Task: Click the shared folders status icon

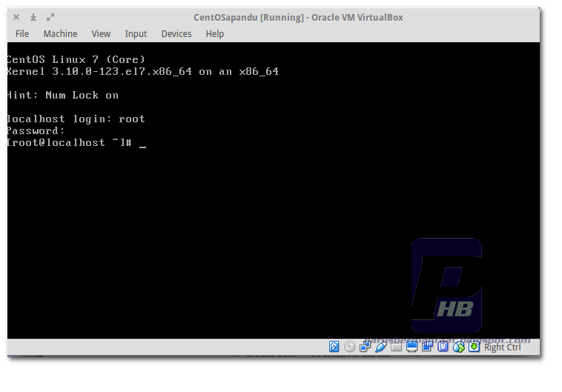Action: coord(396,347)
